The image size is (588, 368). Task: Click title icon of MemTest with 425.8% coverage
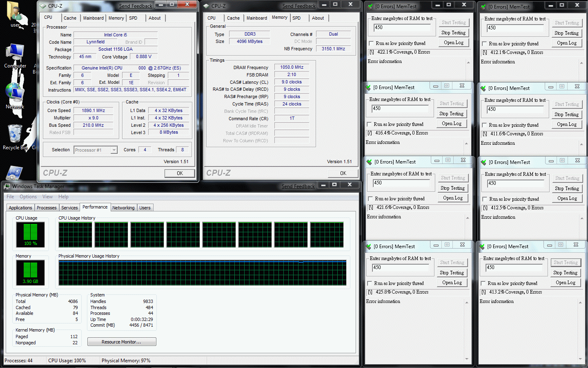[368, 247]
